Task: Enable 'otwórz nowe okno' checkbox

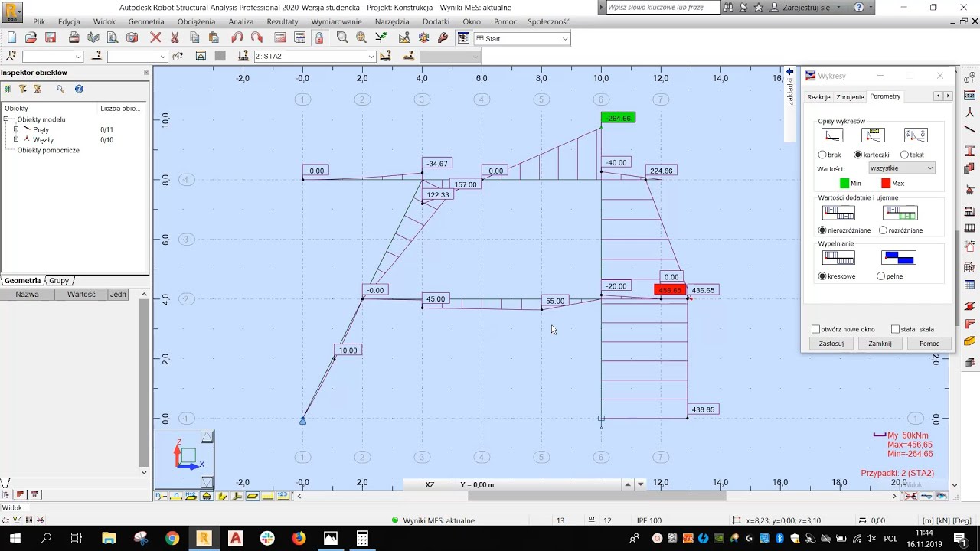Action: [x=843, y=329]
